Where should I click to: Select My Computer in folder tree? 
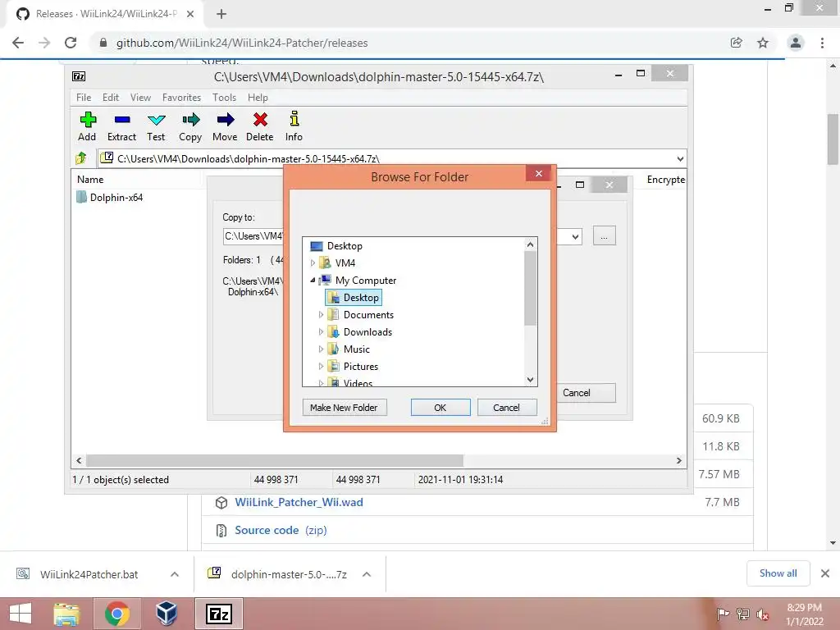[x=358, y=281]
